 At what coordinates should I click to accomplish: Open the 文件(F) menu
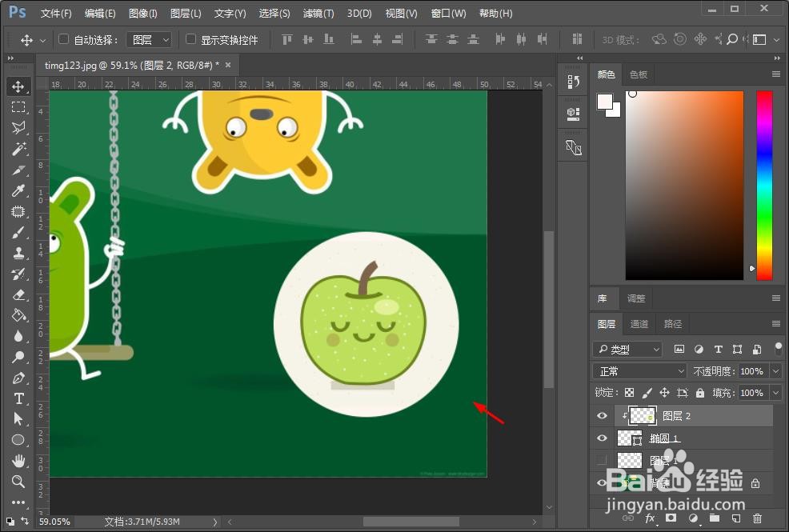(56, 13)
